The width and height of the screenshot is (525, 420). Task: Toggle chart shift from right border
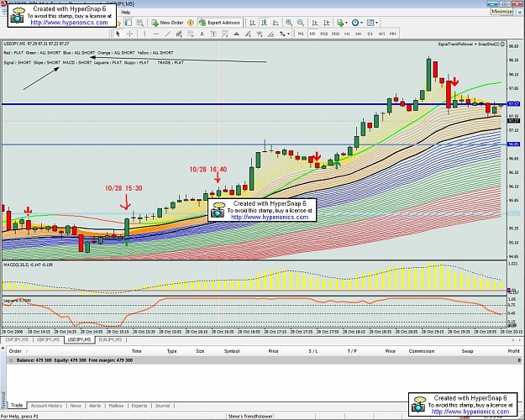[x=327, y=23]
